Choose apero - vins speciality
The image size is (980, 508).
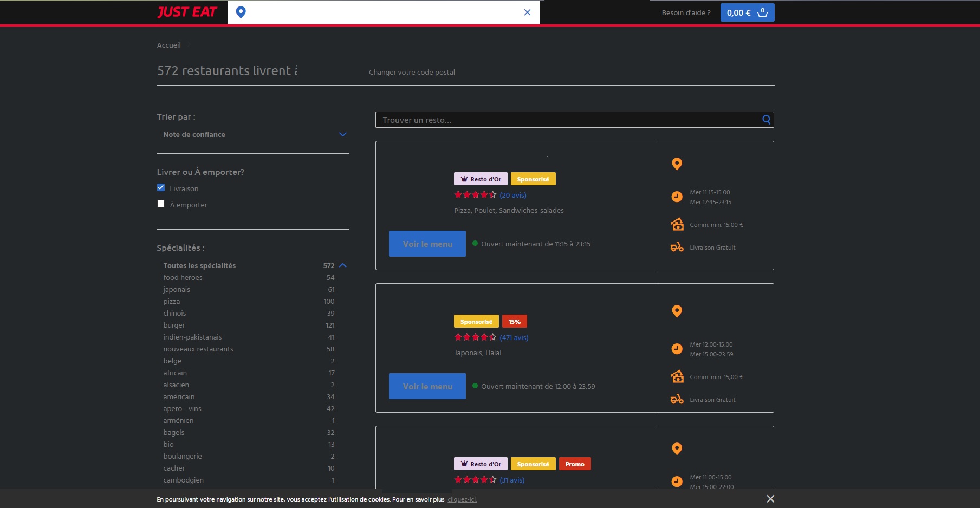pyautogui.click(x=182, y=408)
